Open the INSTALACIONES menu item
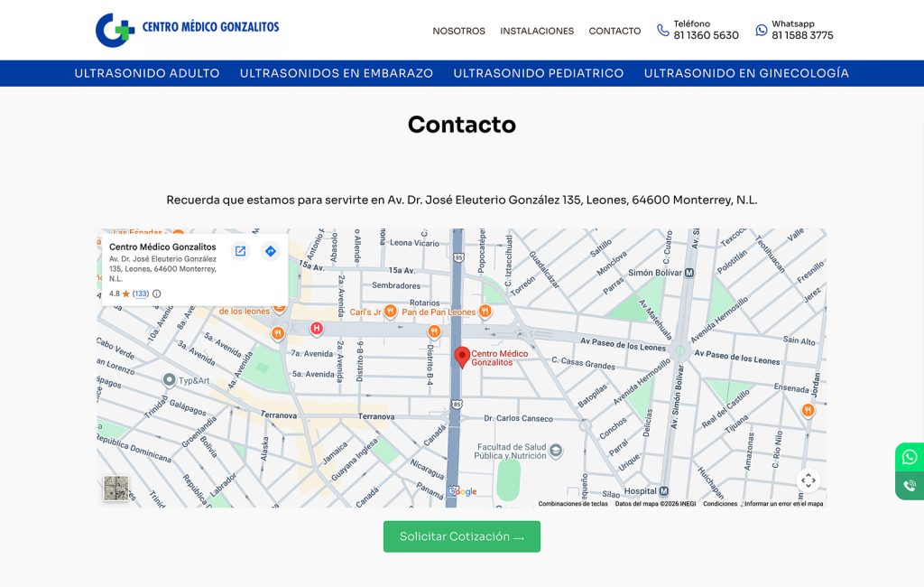The image size is (924, 587). tap(537, 31)
